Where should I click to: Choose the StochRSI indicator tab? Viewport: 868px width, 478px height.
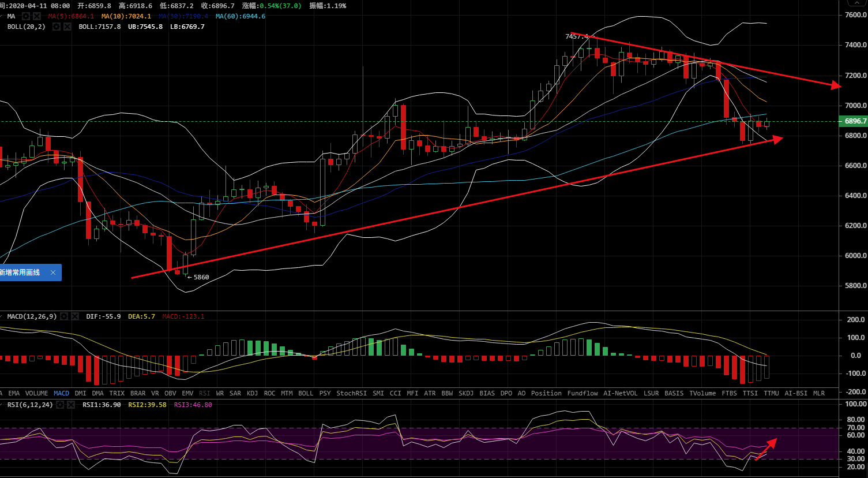(351, 393)
